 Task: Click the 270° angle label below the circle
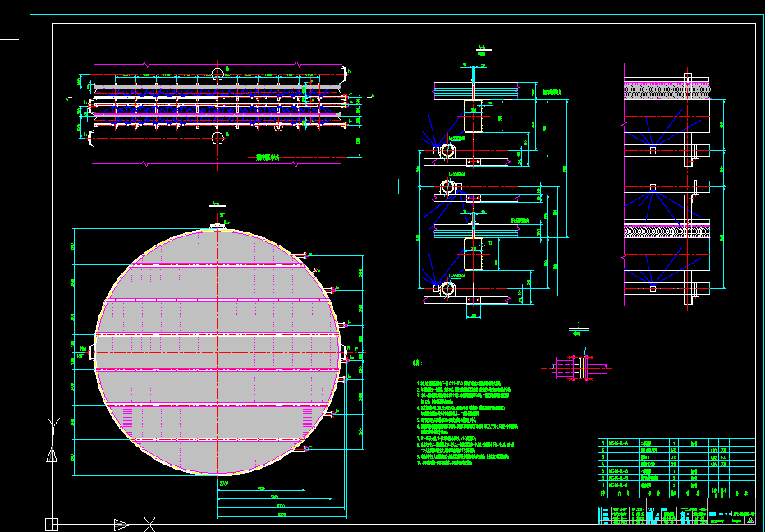(223, 484)
